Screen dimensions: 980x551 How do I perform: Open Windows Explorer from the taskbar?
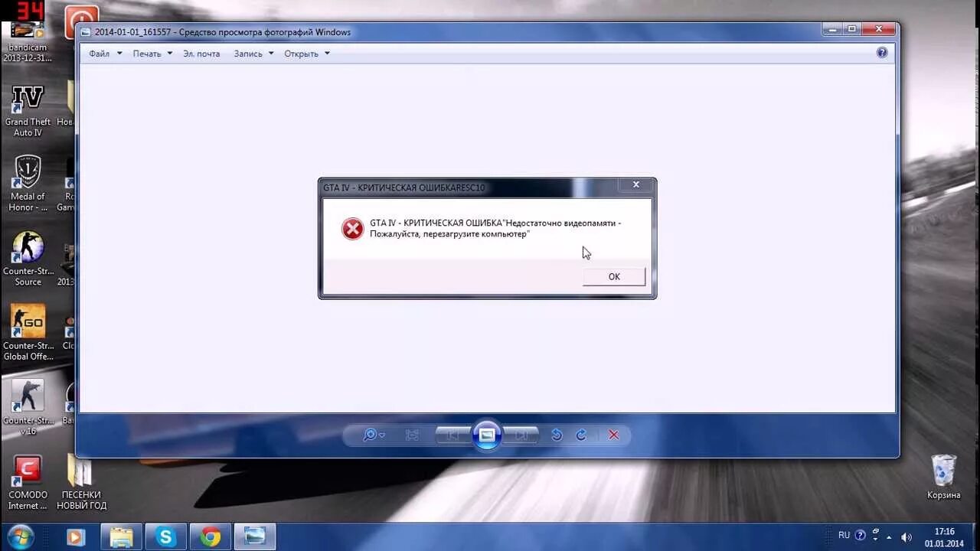pyautogui.click(x=121, y=537)
